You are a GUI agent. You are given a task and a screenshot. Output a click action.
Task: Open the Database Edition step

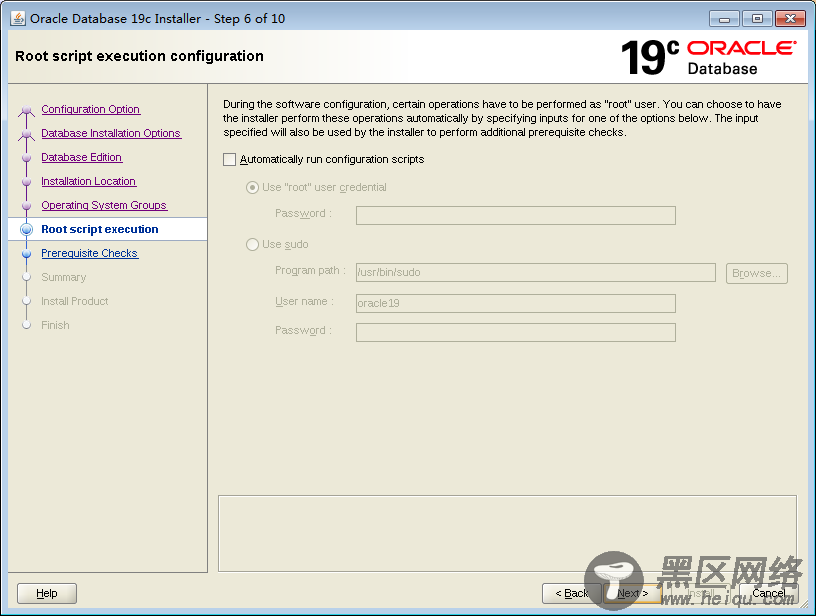tap(82, 157)
